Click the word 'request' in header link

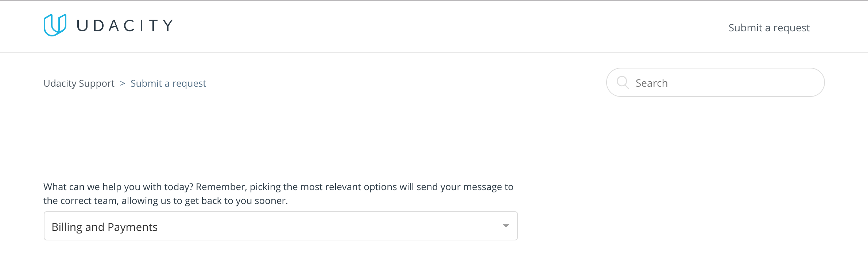[x=791, y=28]
